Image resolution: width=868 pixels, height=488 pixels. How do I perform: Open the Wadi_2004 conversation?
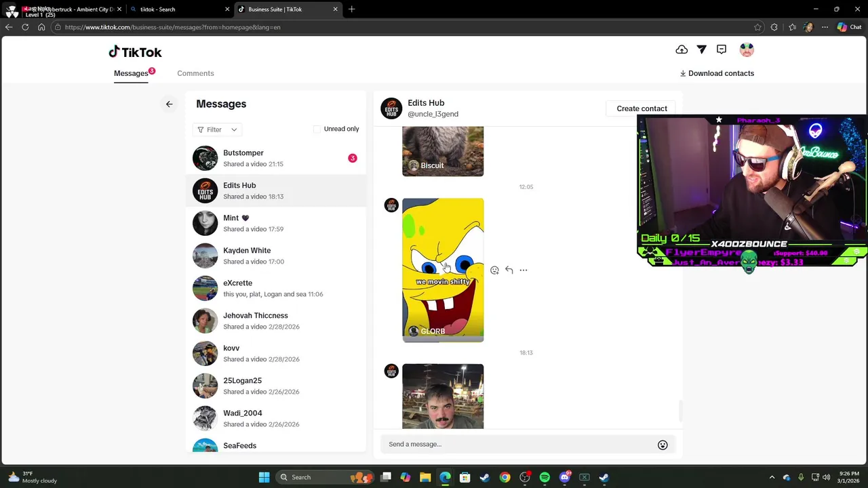pyautogui.click(x=276, y=418)
